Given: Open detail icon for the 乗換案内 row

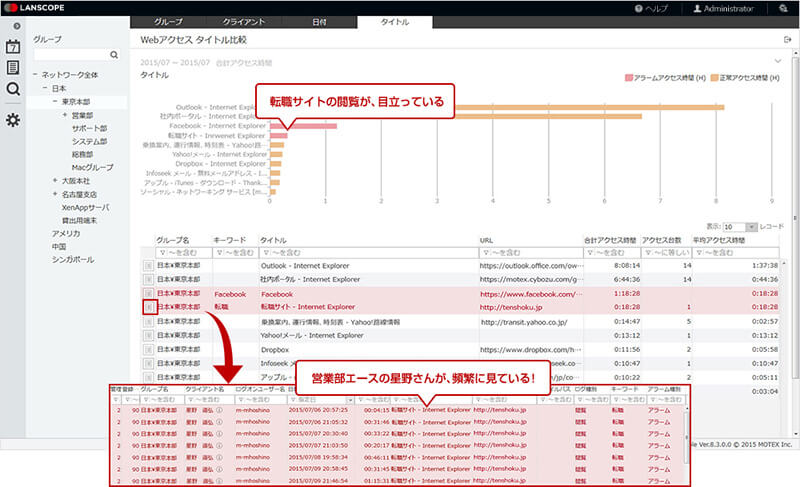Looking at the screenshot, I should pos(148,322).
